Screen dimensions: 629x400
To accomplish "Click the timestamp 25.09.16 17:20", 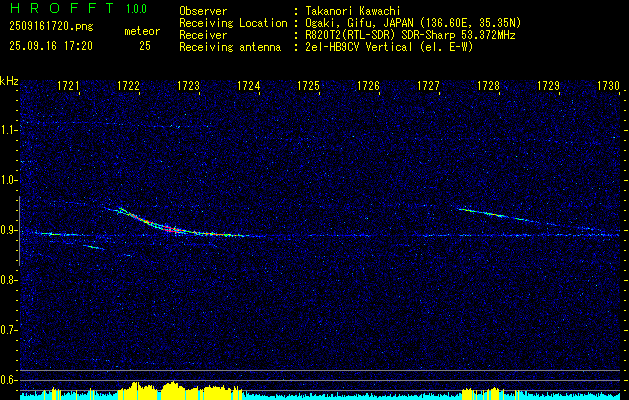I will [x=51, y=46].
